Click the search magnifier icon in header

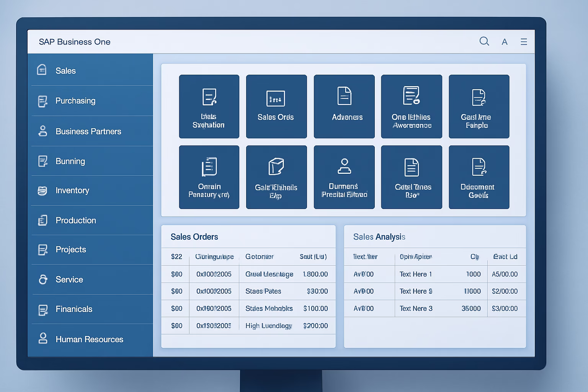(x=484, y=41)
